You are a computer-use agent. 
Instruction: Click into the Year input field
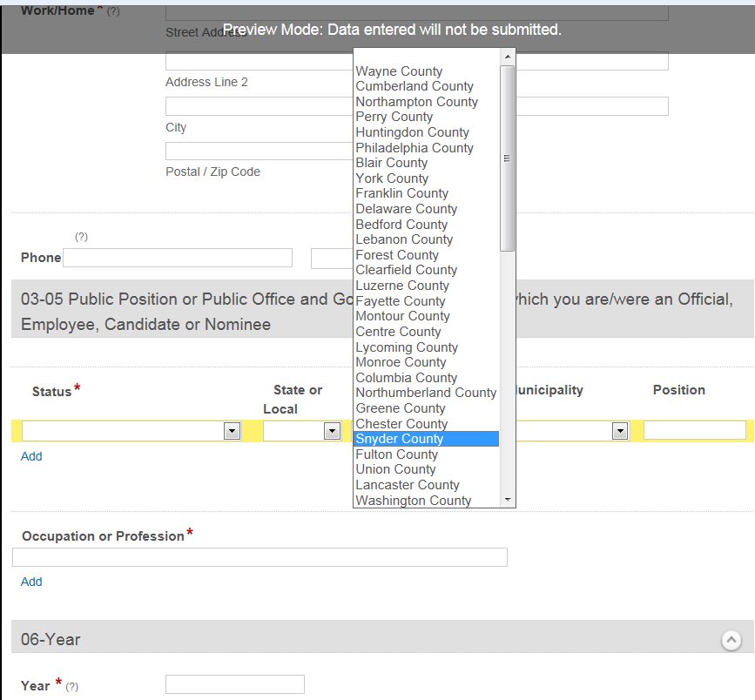click(234, 684)
